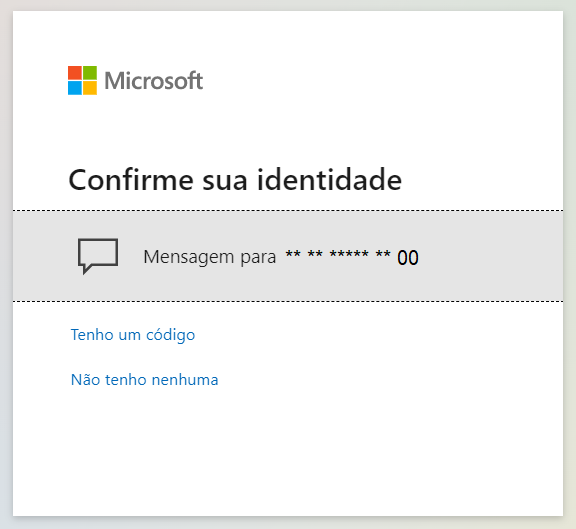The height and width of the screenshot is (529, 576).
Task: Click the Microsoft four-square logo
Action: 82,80
